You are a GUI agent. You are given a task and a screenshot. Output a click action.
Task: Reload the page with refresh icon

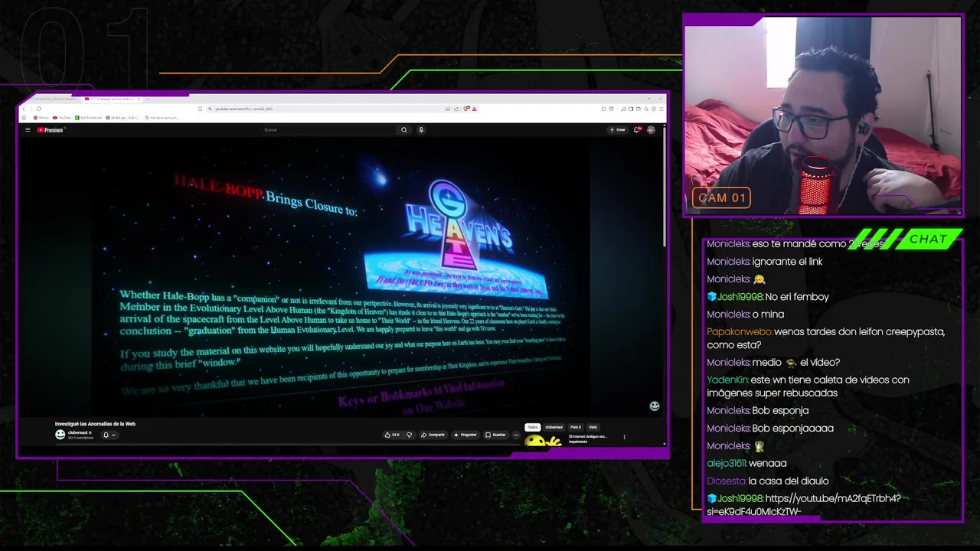pos(39,109)
